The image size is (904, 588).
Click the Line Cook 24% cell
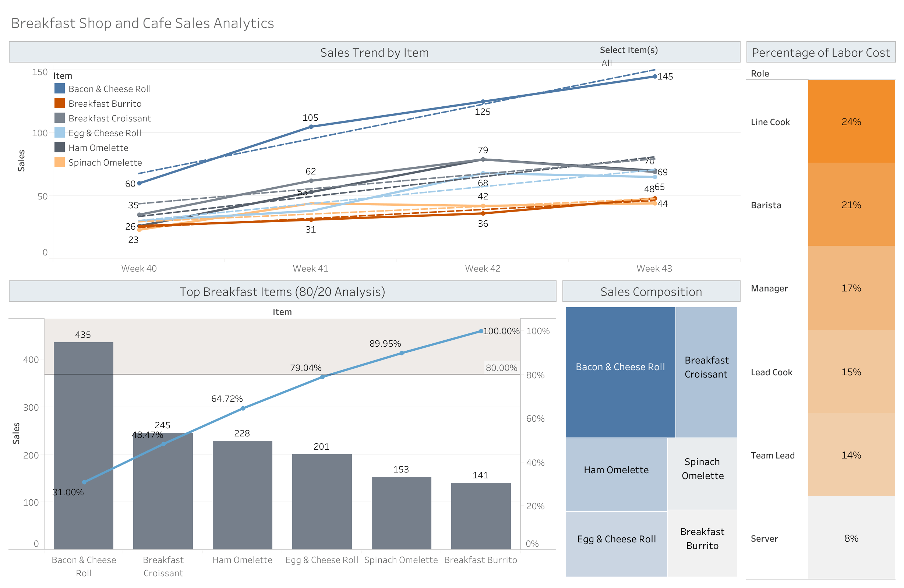click(851, 122)
